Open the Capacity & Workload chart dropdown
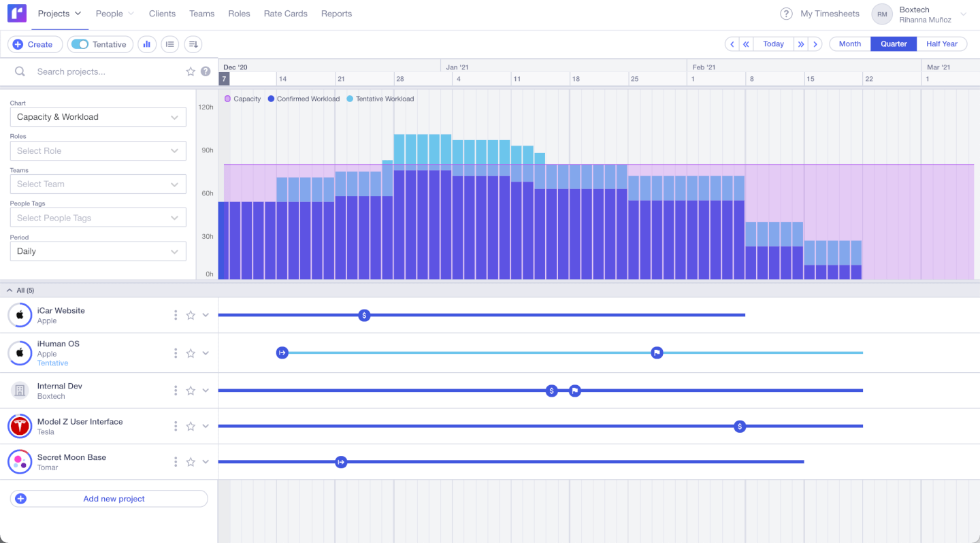The image size is (980, 543). coord(98,117)
